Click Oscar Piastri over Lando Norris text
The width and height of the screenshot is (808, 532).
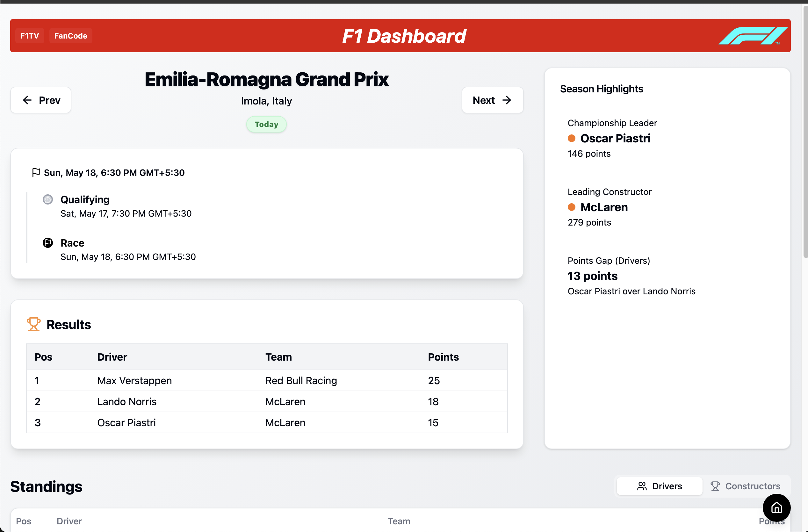[631, 291]
